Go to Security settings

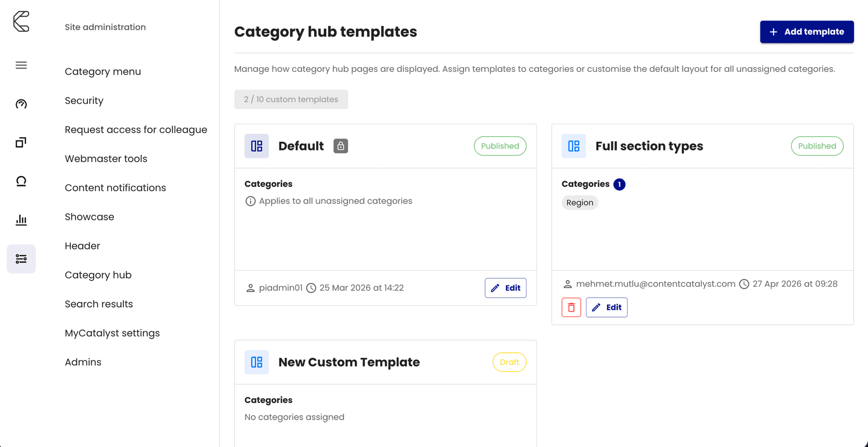coord(84,100)
